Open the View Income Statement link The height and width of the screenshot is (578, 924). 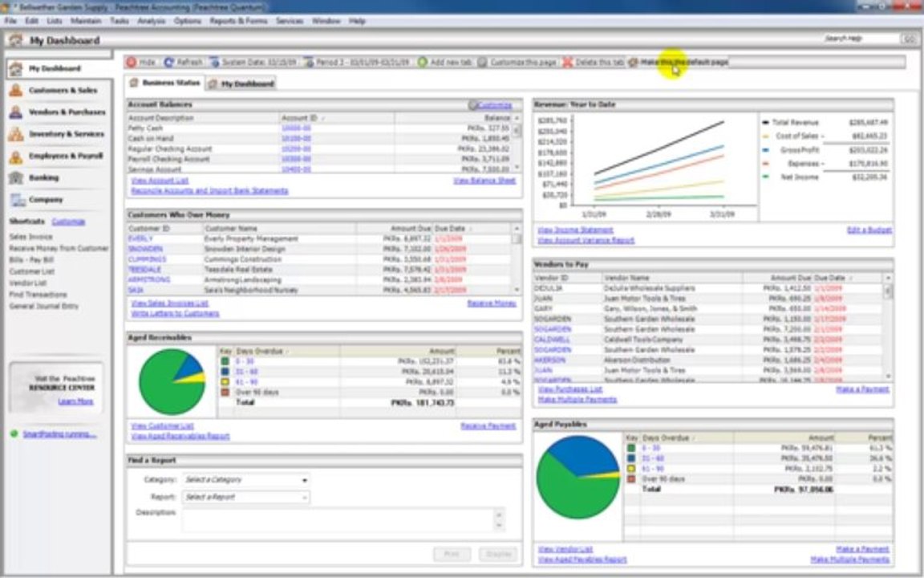tap(575, 230)
